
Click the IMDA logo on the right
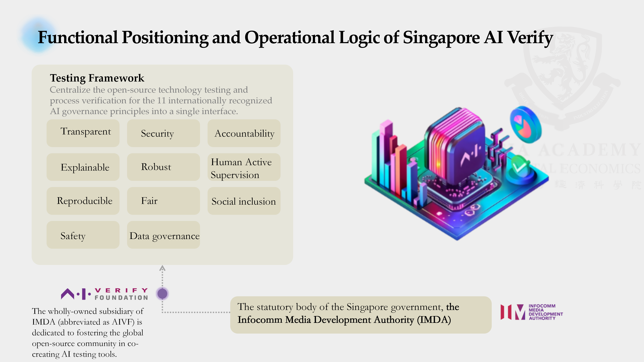pyautogui.click(x=531, y=312)
